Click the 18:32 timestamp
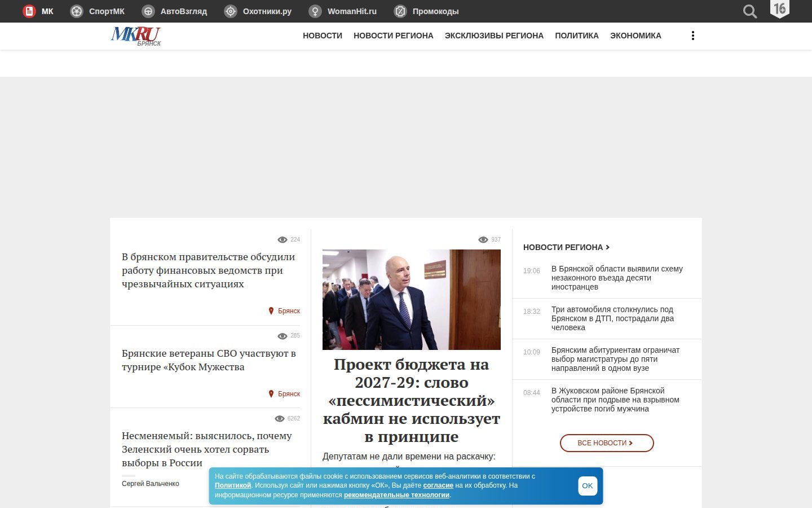Image resolution: width=812 pixels, height=508 pixels. (x=532, y=312)
